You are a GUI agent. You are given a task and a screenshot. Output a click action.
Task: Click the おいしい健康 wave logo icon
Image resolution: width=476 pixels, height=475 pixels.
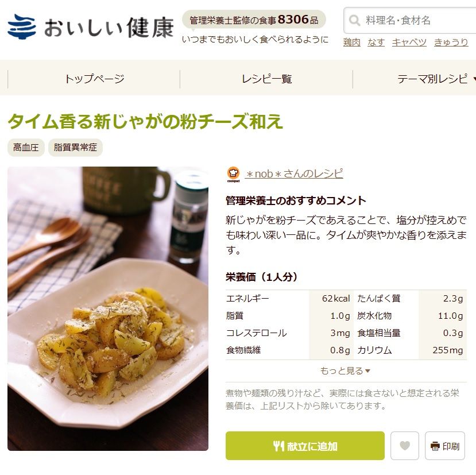[22, 27]
